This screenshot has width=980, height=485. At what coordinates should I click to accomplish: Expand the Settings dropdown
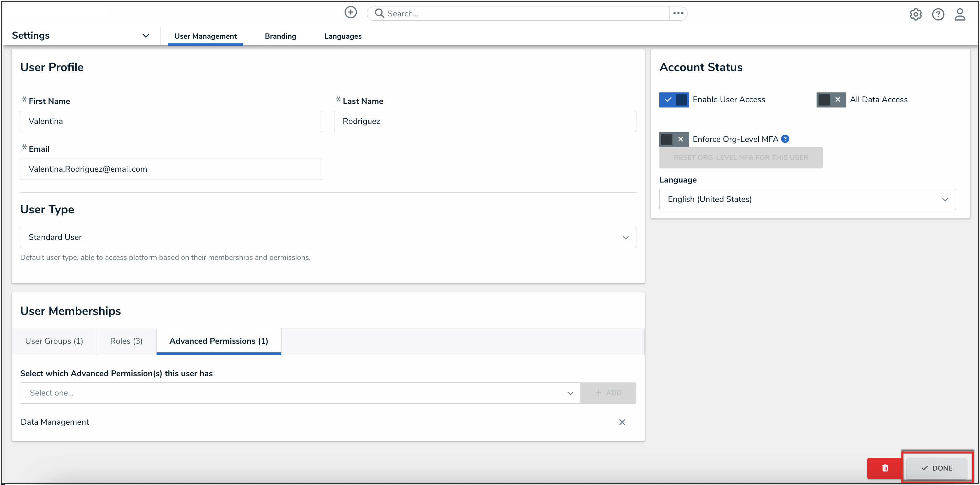click(x=146, y=36)
